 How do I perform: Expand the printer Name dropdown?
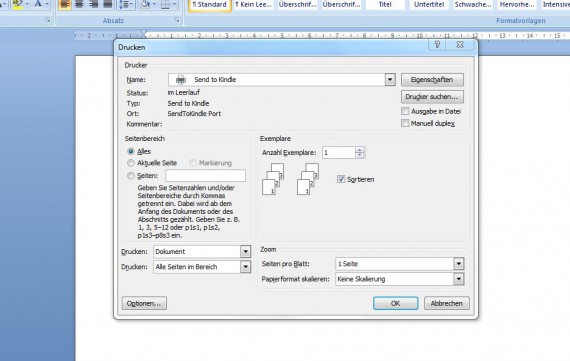390,80
